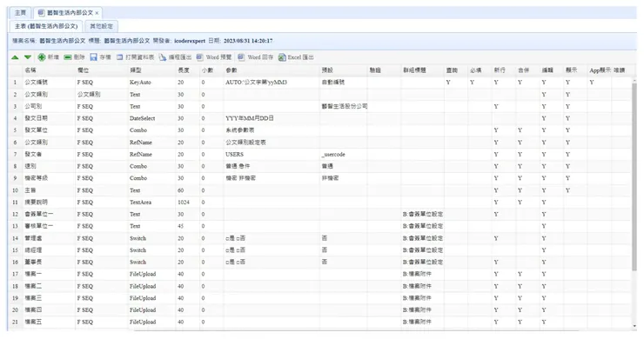
Task: Click the TextArea type cell
Action: point(151,203)
